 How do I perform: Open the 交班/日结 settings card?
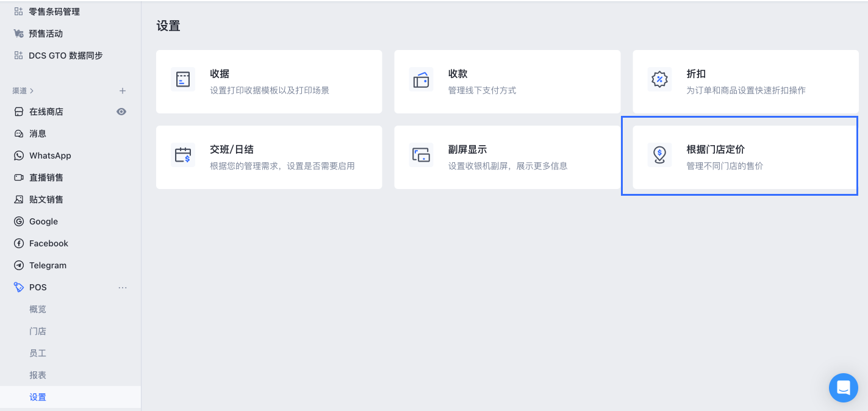pos(269,157)
